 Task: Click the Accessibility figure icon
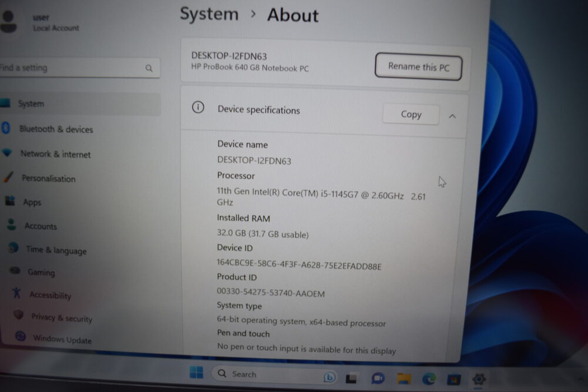[16, 293]
